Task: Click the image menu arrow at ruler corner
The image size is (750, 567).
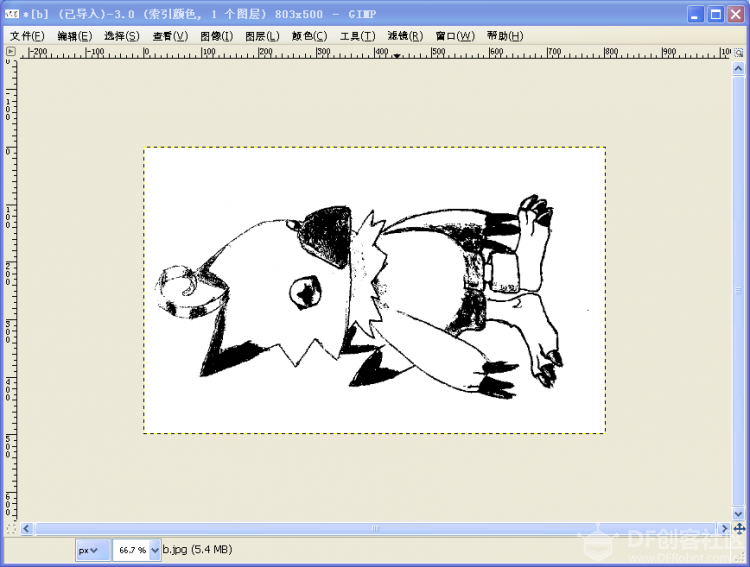Action: tap(11, 51)
